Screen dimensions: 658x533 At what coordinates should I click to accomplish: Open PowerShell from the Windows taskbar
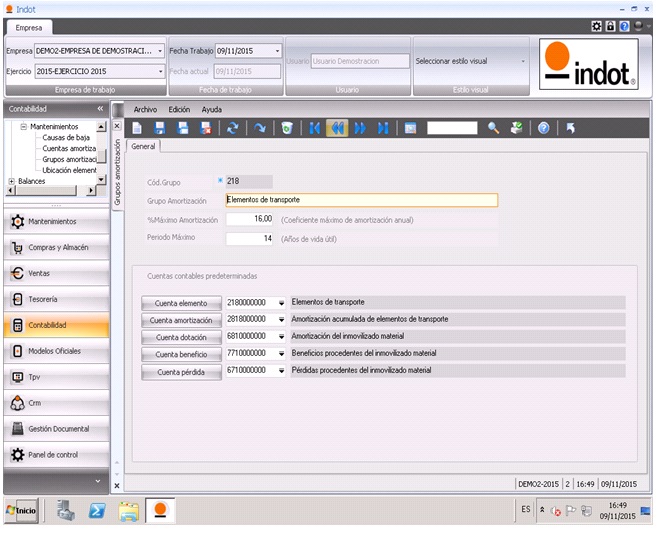click(97, 510)
